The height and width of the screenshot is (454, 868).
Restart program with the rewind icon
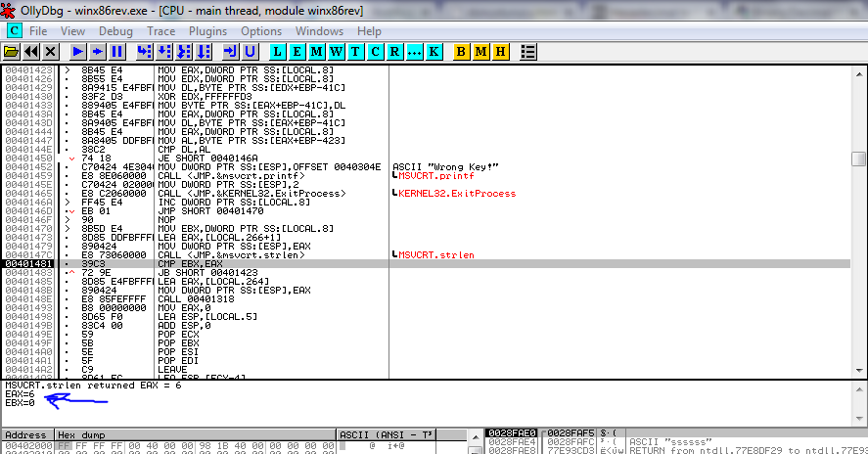(31, 52)
